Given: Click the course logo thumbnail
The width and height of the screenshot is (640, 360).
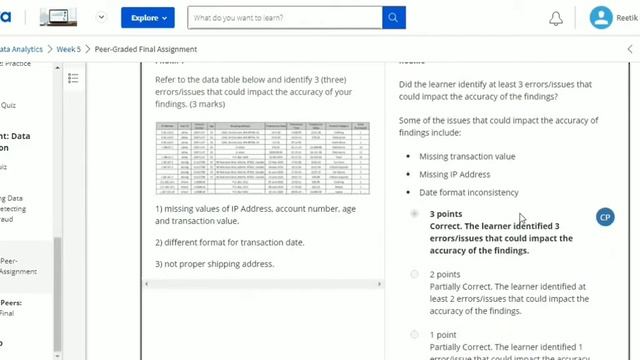Looking at the screenshot, I should point(58,18).
